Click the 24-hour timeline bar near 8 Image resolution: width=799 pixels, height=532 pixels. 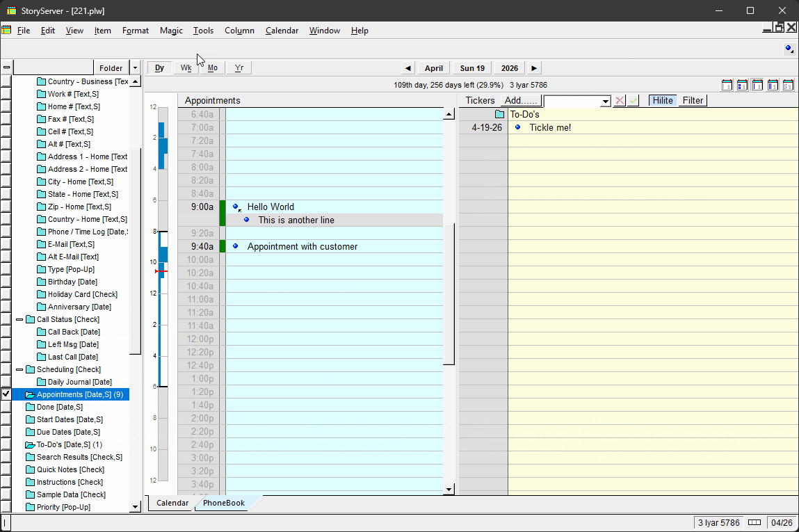(x=163, y=232)
